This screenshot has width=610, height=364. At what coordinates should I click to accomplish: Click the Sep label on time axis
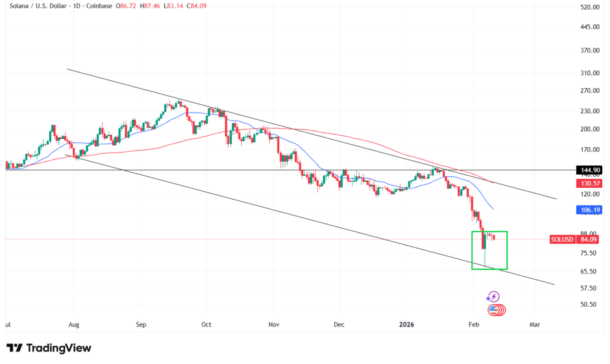141,325
